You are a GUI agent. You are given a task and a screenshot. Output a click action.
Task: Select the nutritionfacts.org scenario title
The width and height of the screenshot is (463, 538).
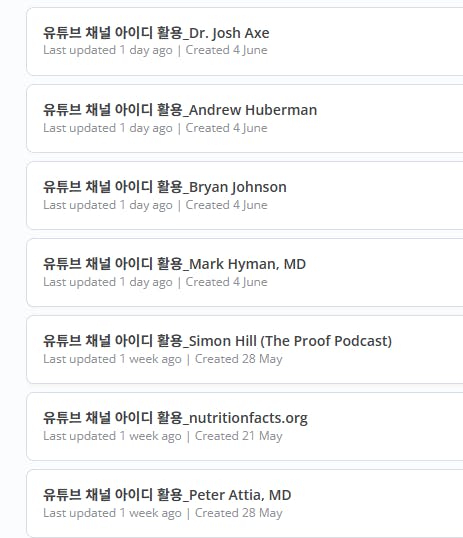point(175,418)
